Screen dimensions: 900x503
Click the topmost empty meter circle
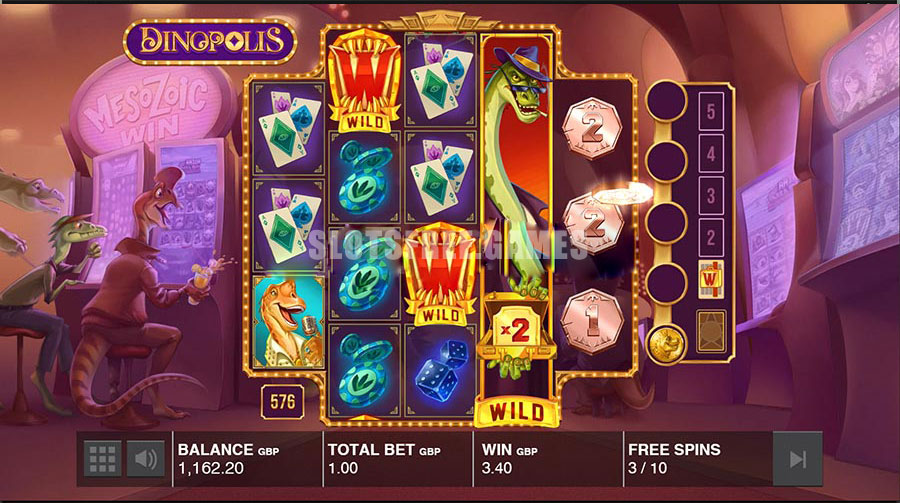[x=666, y=100]
